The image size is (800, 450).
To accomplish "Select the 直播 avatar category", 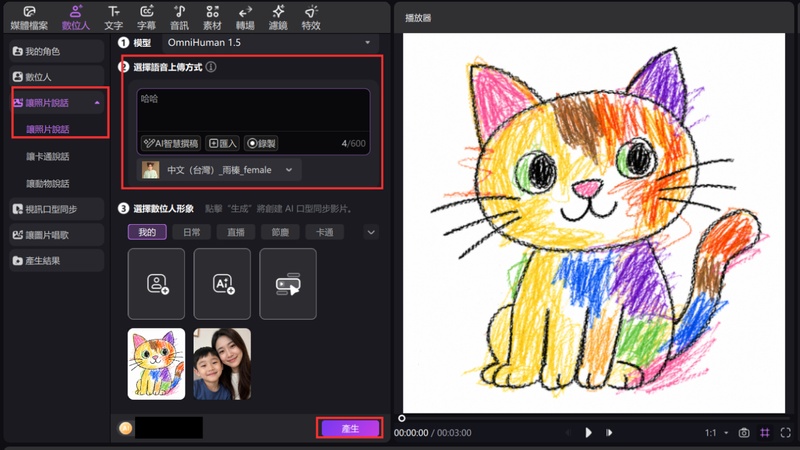I will [236, 232].
